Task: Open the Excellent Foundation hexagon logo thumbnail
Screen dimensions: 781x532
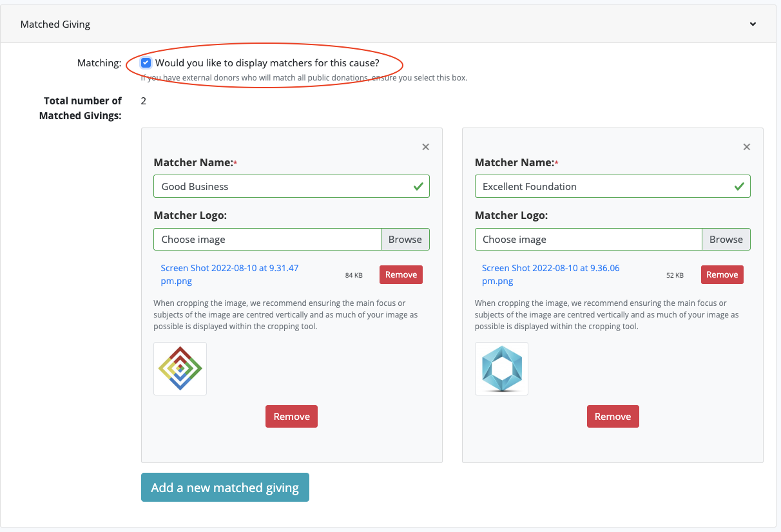Action: [x=501, y=368]
